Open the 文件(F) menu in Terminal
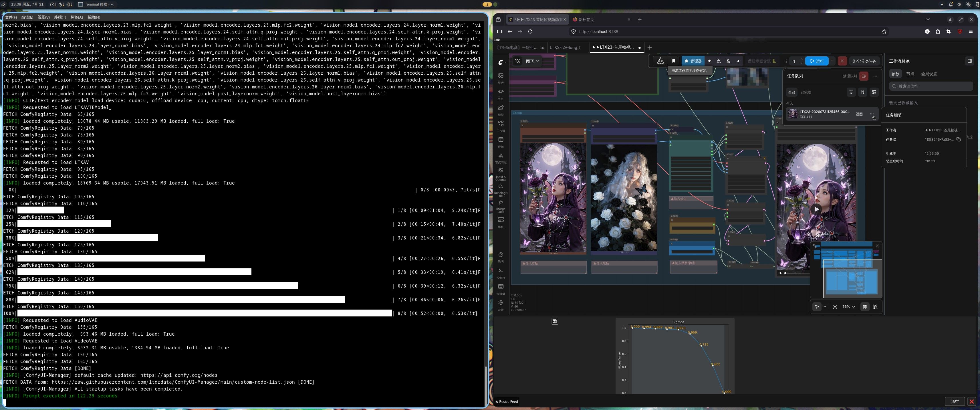The height and width of the screenshot is (410, 980). click(x=11, y=17)
